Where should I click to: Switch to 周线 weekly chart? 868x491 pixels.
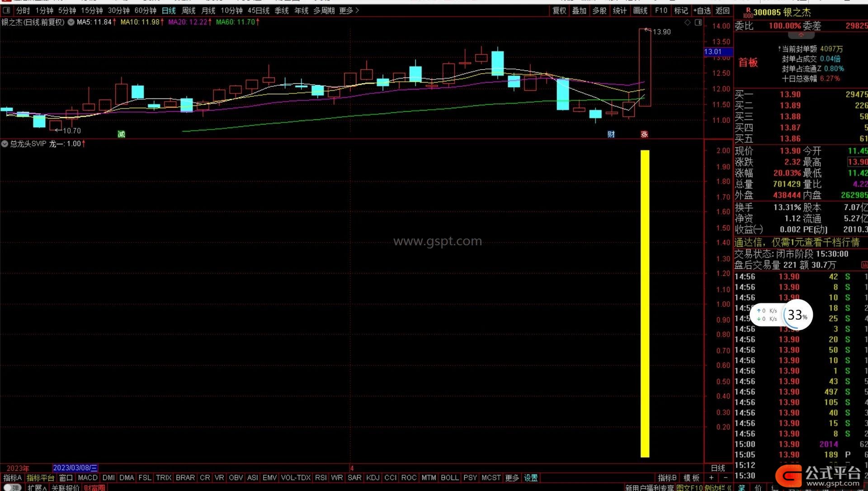coord(189,10)
